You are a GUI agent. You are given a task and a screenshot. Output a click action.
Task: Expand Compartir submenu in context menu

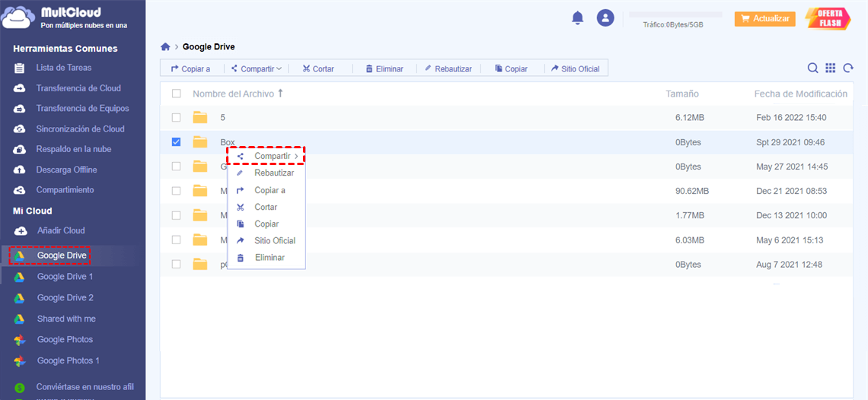[266, 157]
